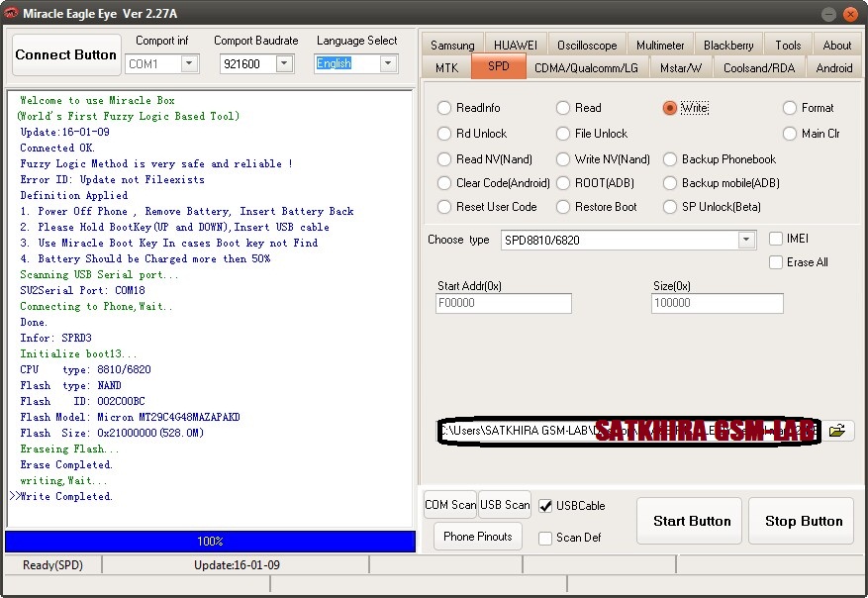The image size is (868, 598).
Task: Open Phone Pinouts
Action: click(478, 536)
